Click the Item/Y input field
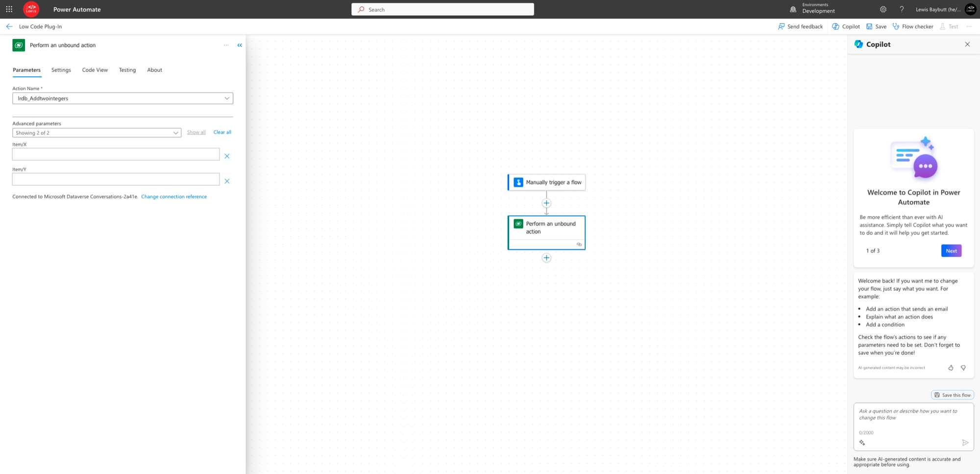980x474 pixels. click(x=116, y=179)
